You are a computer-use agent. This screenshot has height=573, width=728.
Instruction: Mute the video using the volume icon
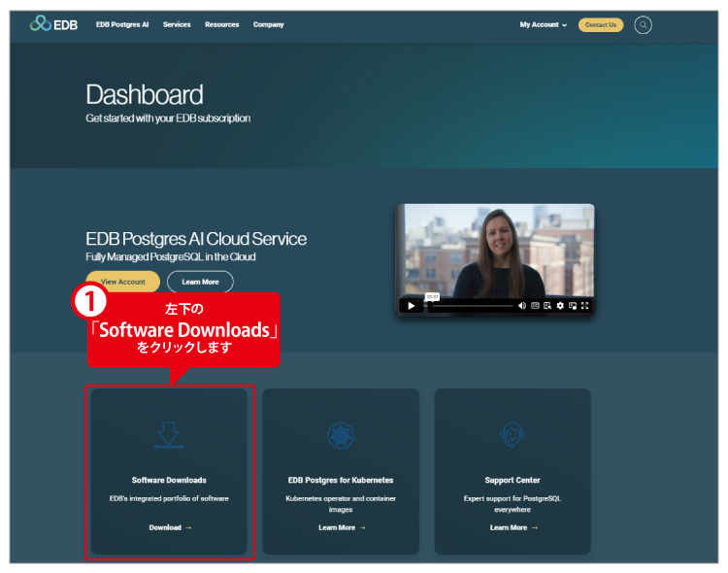click(x=522, y=305)
